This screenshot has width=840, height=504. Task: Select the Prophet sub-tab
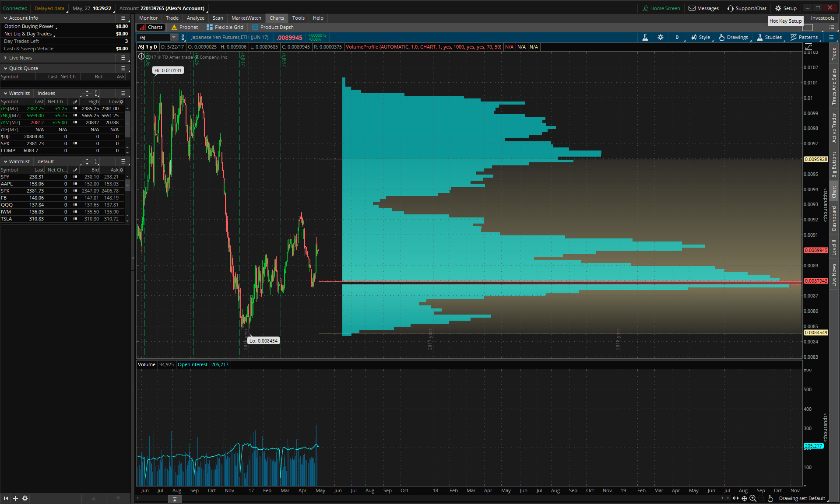(185, 27)
